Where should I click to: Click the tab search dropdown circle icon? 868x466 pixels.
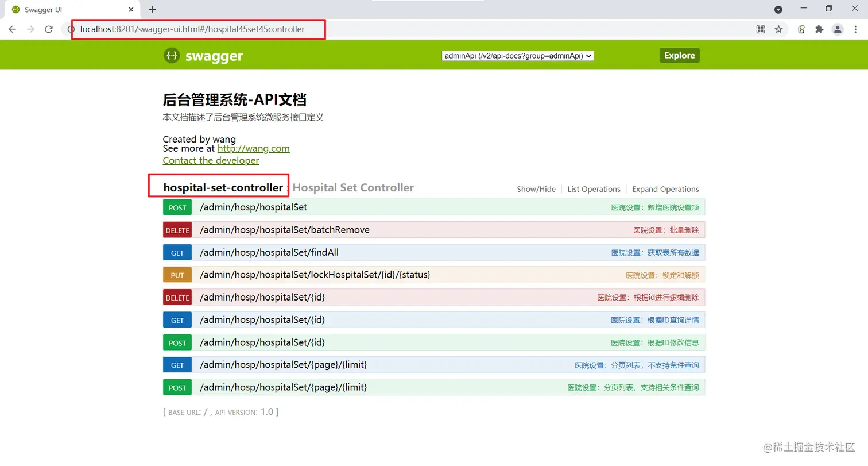tap(778, 9)
